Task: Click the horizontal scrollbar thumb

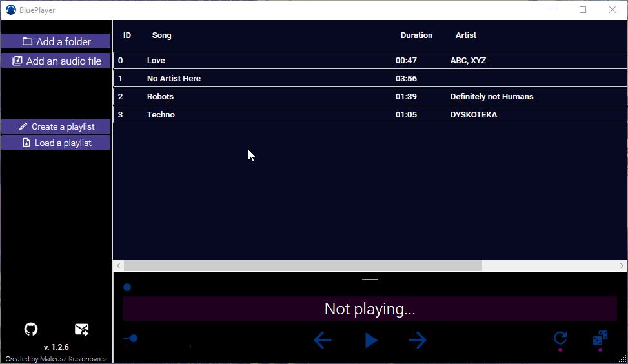Action: click(303, 265)
